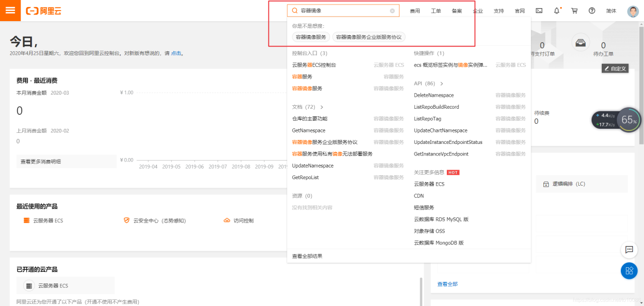Click the 点击 feedback link
This screenshot has height=306, width=644.
coord(176,53)
